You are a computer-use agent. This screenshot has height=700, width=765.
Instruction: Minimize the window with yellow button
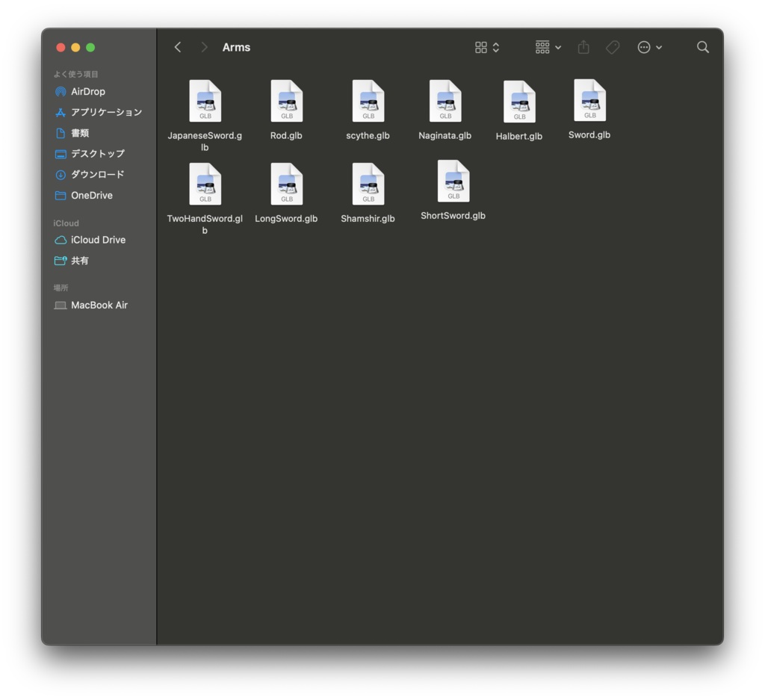tap(75, 47)
